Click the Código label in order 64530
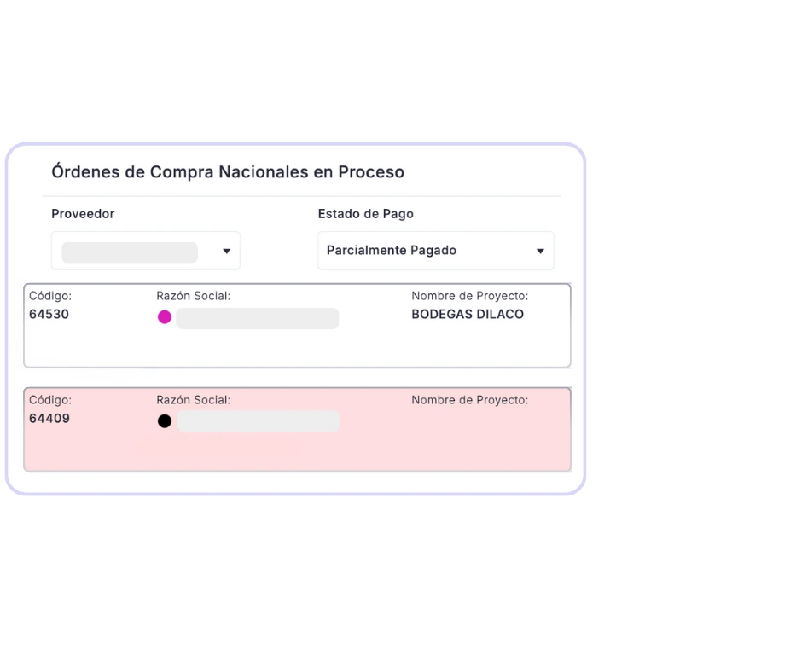This screenshot has height=672, width=802. 50,296
